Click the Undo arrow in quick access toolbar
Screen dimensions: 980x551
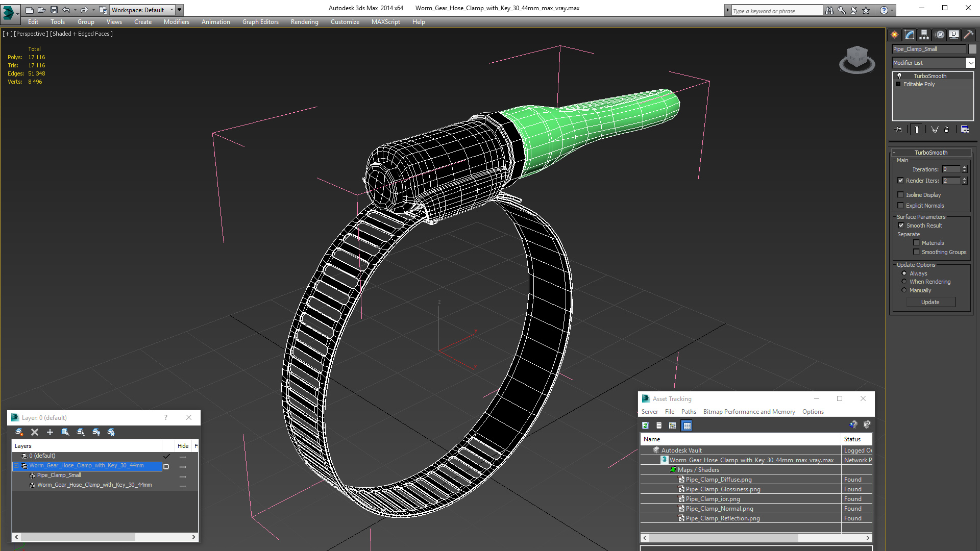tap(66, 10)
